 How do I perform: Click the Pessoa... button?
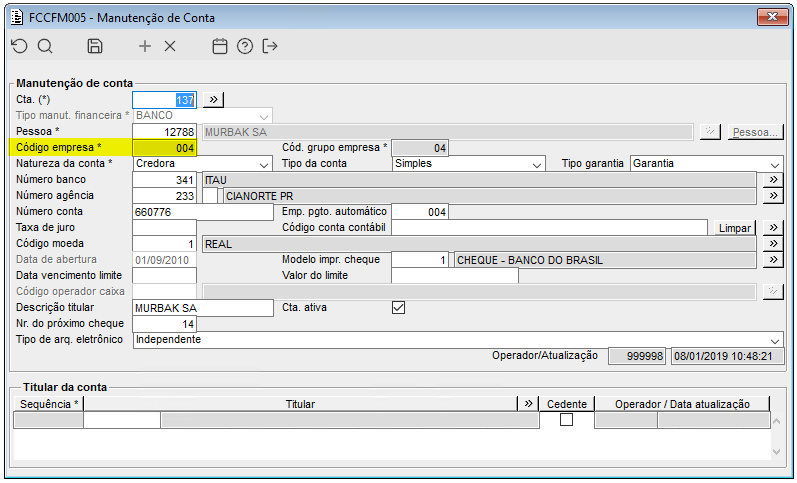pyautogui.click(x=755, y=132)
